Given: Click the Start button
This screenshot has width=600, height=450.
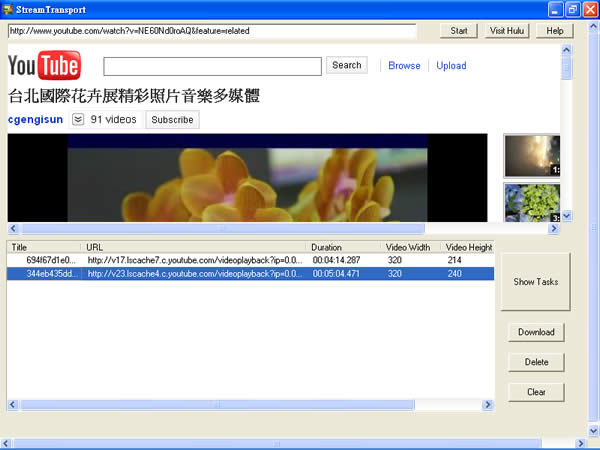Looking at the screenshot, I should point(459,31).
